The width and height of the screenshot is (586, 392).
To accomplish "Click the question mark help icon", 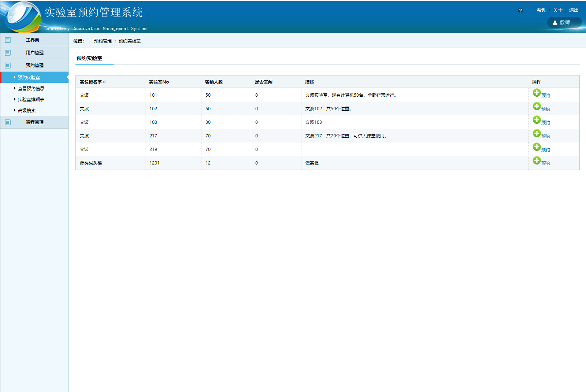I will click(520, 11).
